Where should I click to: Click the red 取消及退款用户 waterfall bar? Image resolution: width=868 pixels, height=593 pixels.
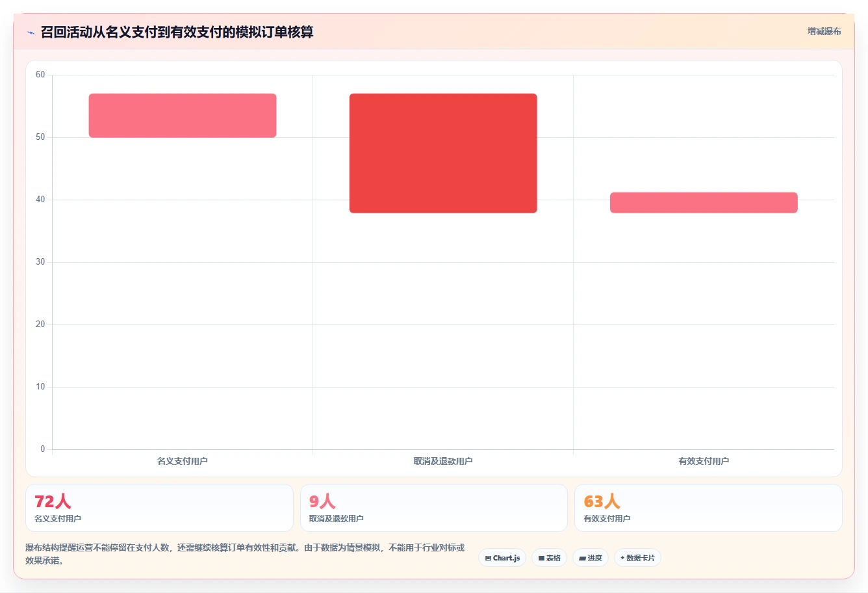point(443,153)
